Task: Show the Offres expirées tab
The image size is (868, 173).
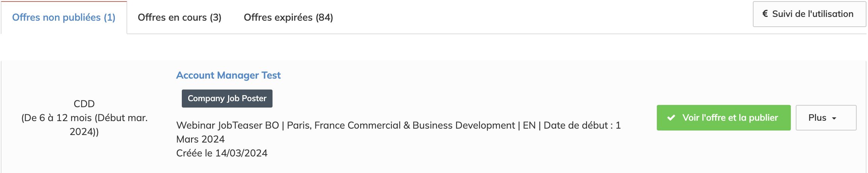Action: pos(288,18)
